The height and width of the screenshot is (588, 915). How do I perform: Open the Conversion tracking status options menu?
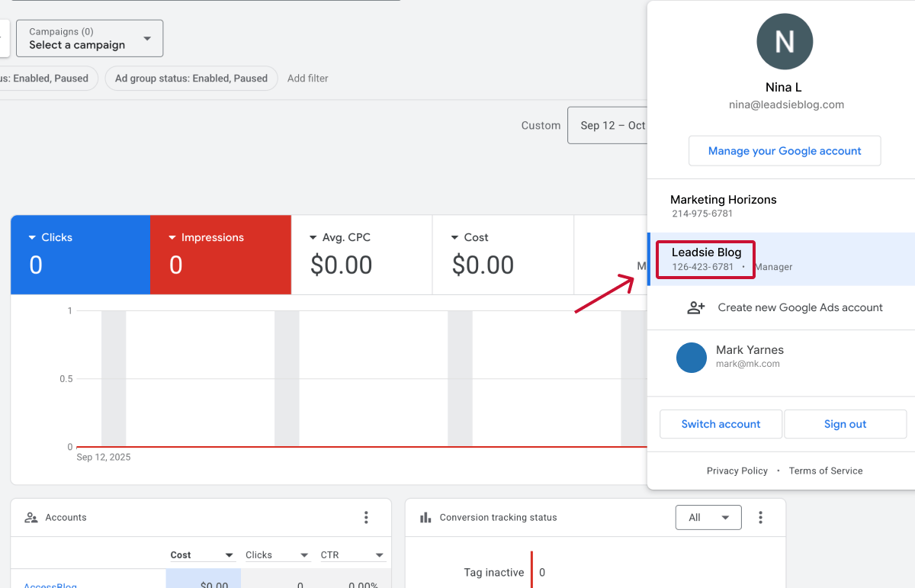pyautogui.click(x=760, y=517)
